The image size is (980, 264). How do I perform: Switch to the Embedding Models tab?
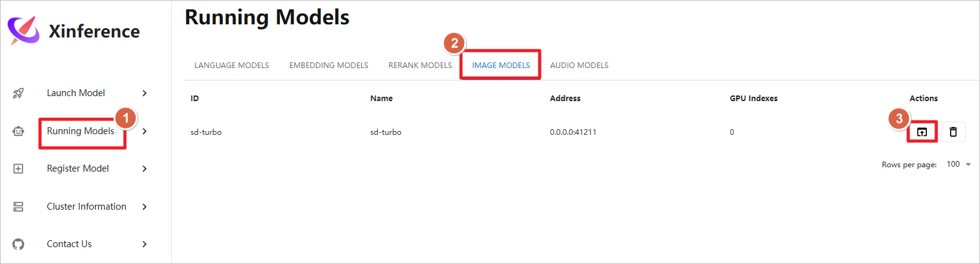pos(329,66)
